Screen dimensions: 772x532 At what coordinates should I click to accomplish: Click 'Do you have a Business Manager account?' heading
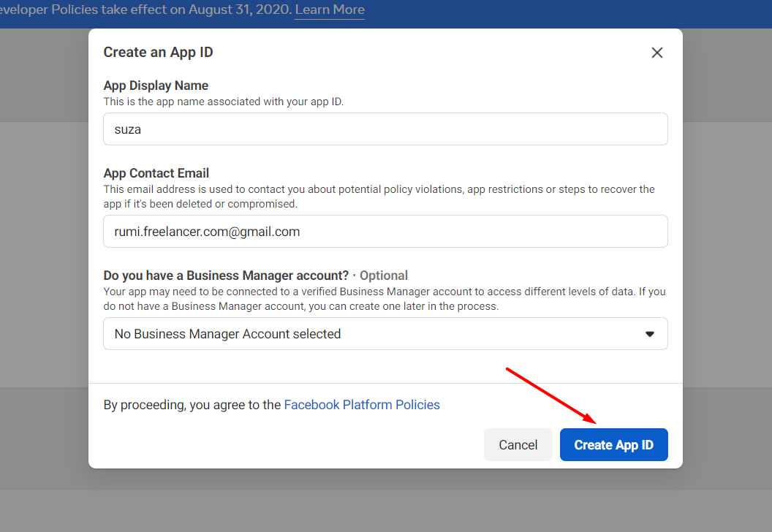tap(226, 275)
